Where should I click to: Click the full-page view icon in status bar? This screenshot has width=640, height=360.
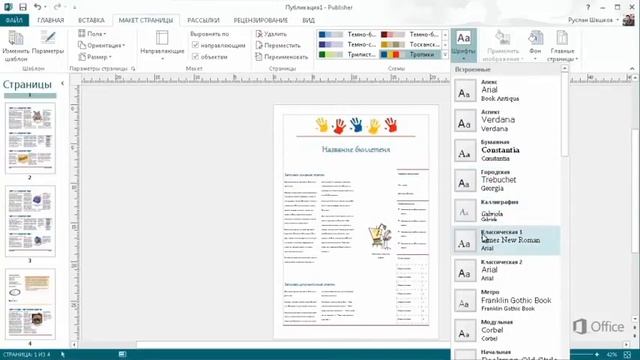(x=628, y=355)
